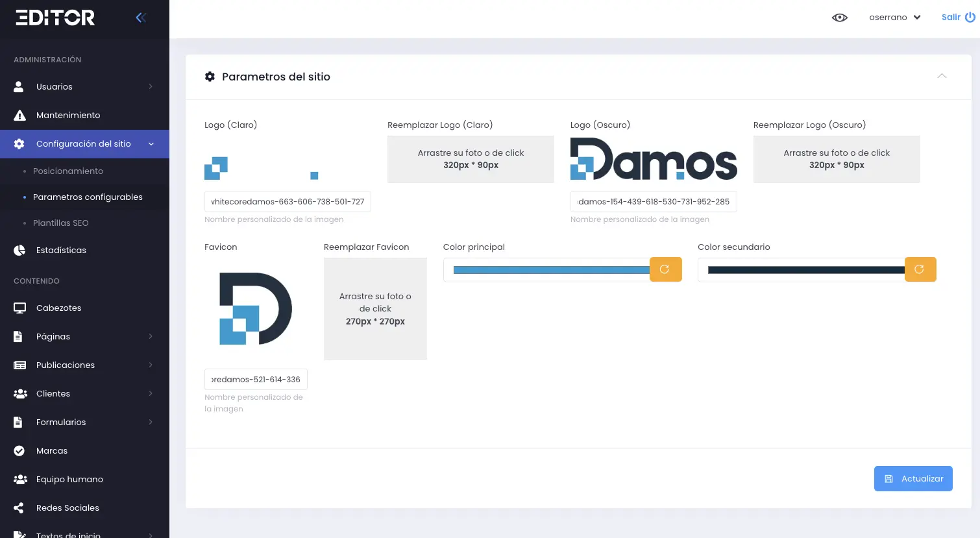Open the Color principal blue swatch
This screenshot has height=538, width=980.
551,270
